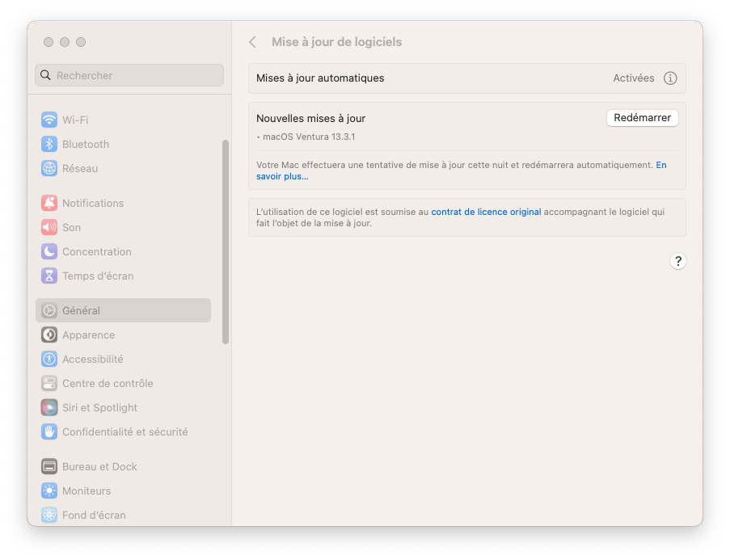Click the Mises à jour automatiques label

(x=320, y=78)
